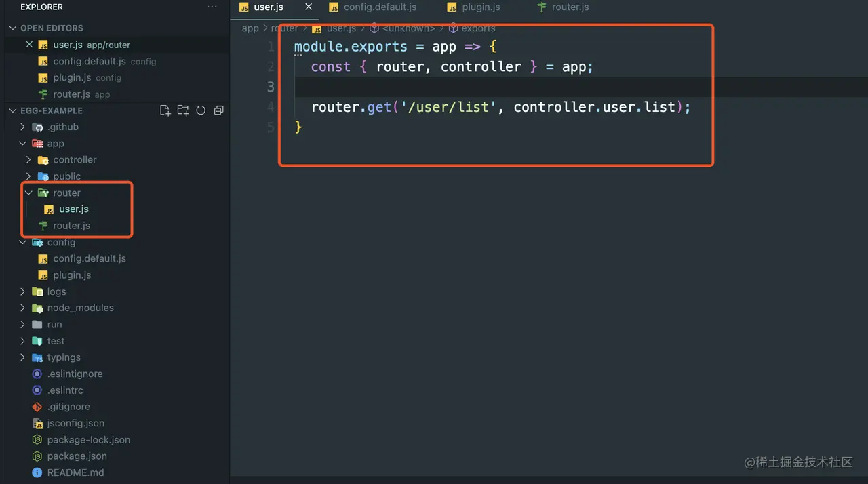Click the exports breadcrumb segment
The width and height of the screenshot is (868, 484).
[x=478, y=28]
